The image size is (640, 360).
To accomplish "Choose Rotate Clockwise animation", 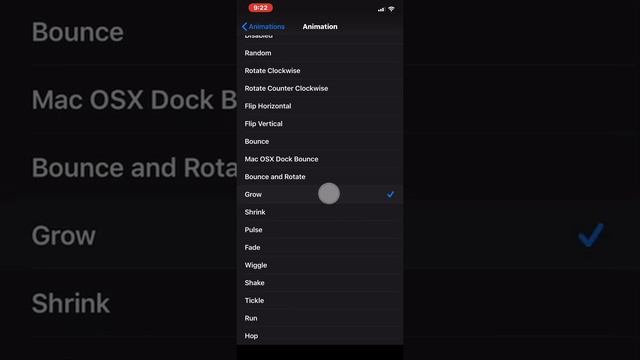I will [320, 71].
